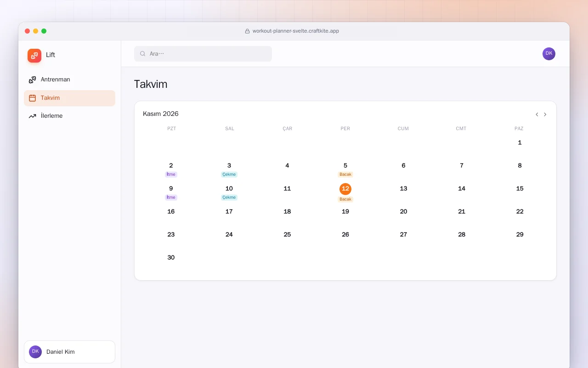Open the Bacak tag on day 12
588x368 pixels.
click(345, 199)
